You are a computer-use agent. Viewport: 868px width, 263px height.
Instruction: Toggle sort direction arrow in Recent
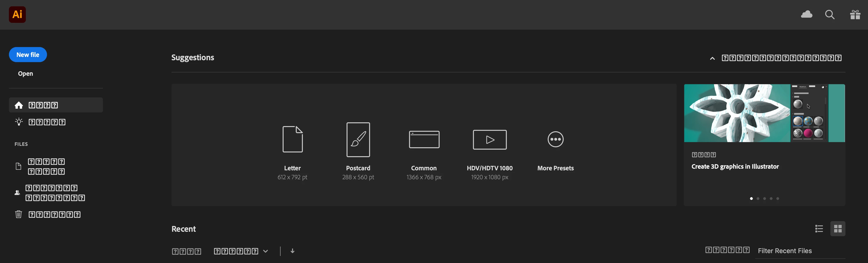[x=293, y=251]
